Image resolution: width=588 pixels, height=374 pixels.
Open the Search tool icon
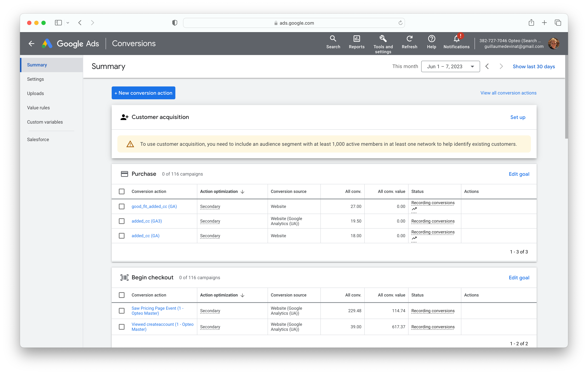pos(333,39)
